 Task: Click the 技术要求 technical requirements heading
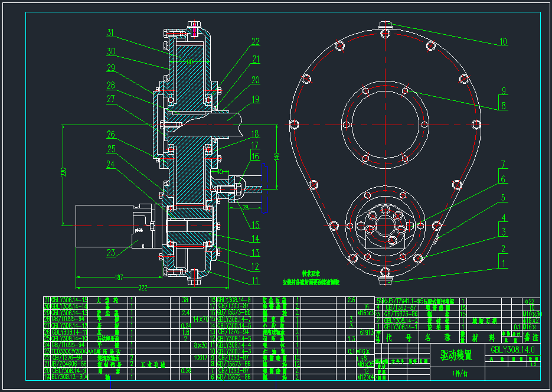tap(311, 274)
